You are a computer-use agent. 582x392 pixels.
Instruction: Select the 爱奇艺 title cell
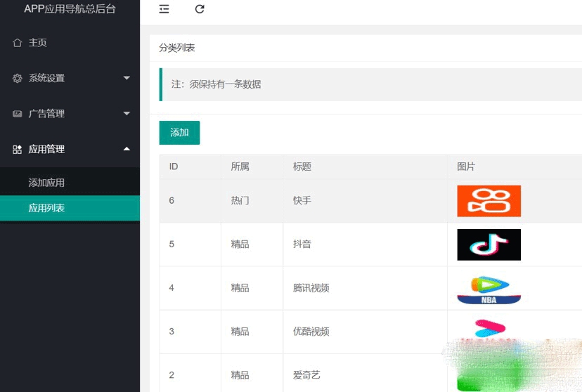click(x=306, y=375)
